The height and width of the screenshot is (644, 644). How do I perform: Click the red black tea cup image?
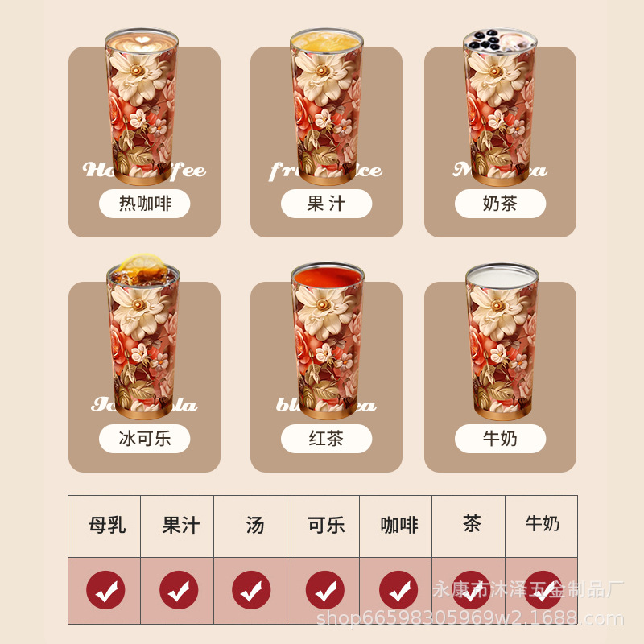pyautogui.click(x=328, y=341)
